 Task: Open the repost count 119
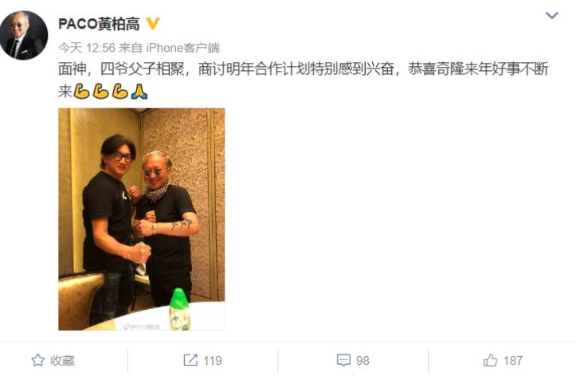213,361
